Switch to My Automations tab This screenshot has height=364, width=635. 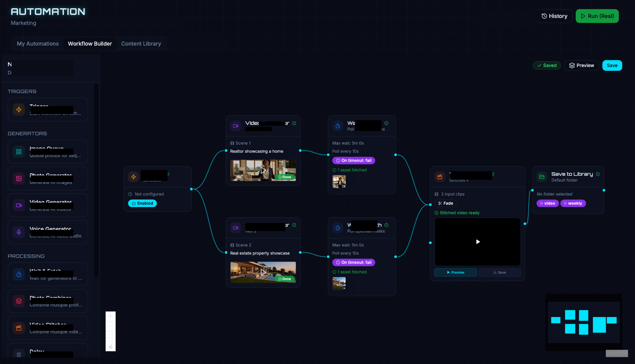(38, 44)
